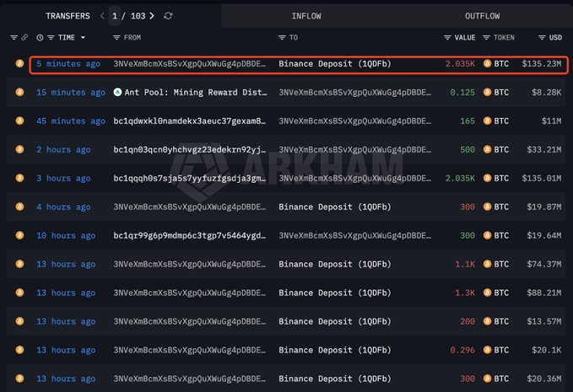Open the FROM column filter
573x392 pixels.
117,38
